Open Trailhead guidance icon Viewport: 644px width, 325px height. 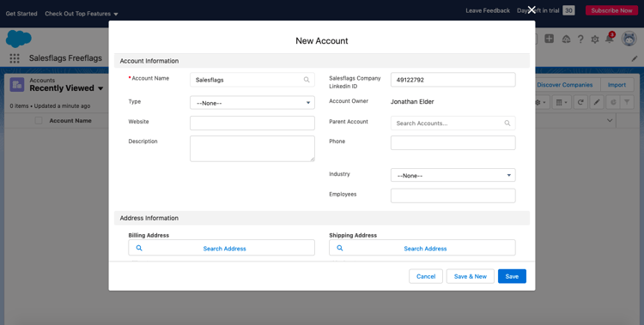tap(567, 39)
